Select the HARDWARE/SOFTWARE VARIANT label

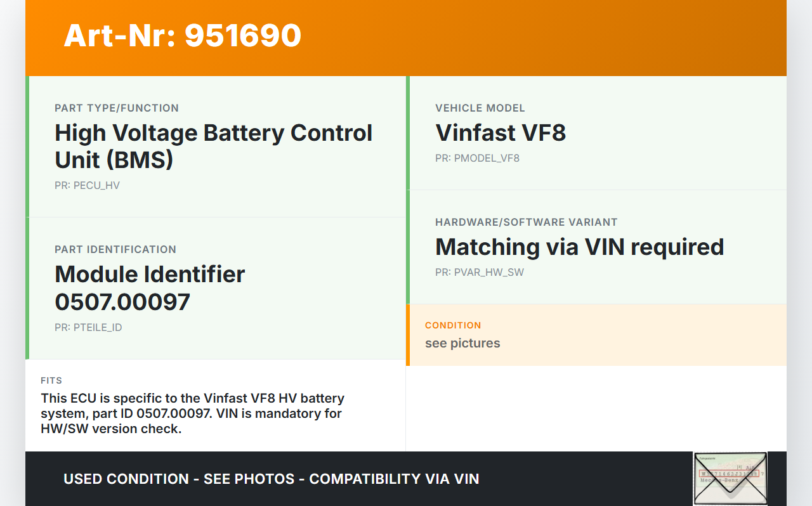pos(527,222)
